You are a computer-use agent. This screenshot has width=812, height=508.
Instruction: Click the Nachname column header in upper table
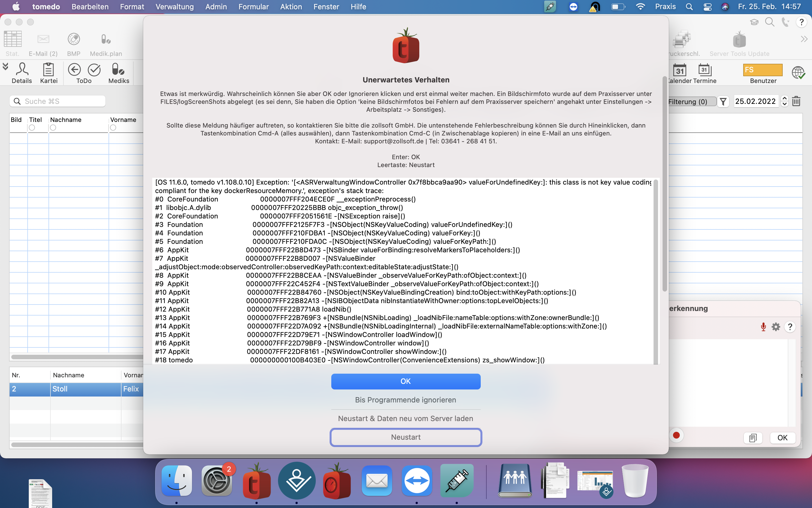coord(66,120)
